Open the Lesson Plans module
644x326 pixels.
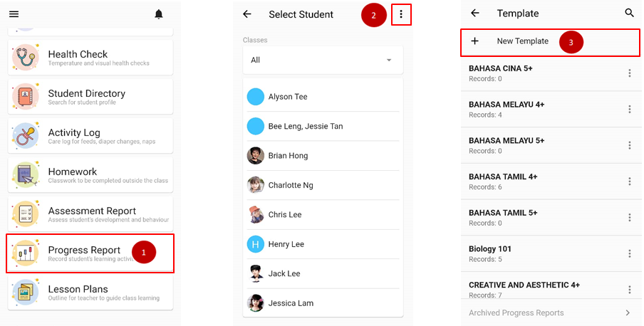click(90, 293)
